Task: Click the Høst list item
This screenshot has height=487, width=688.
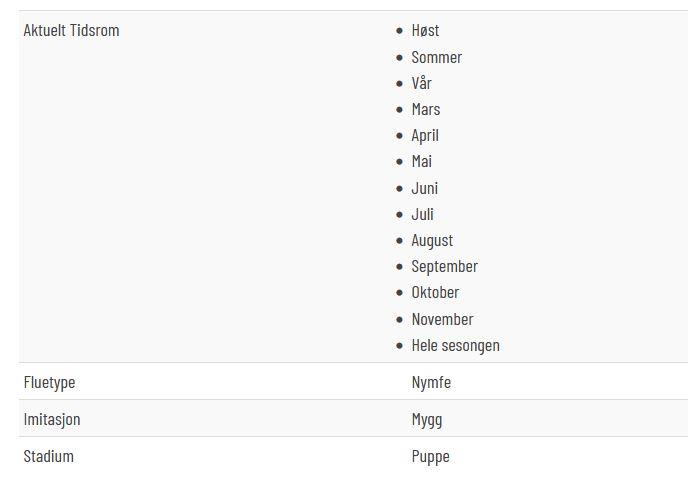Action: tap(425, 31)
